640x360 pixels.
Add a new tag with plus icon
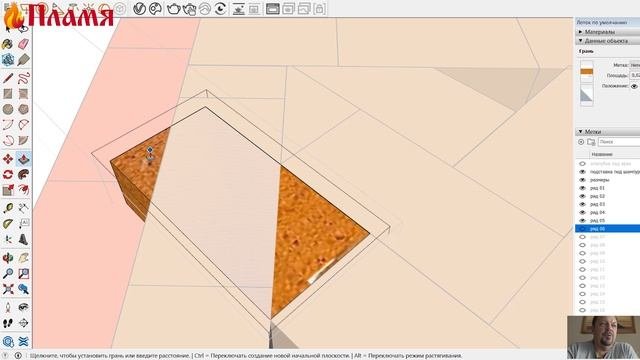581,142
